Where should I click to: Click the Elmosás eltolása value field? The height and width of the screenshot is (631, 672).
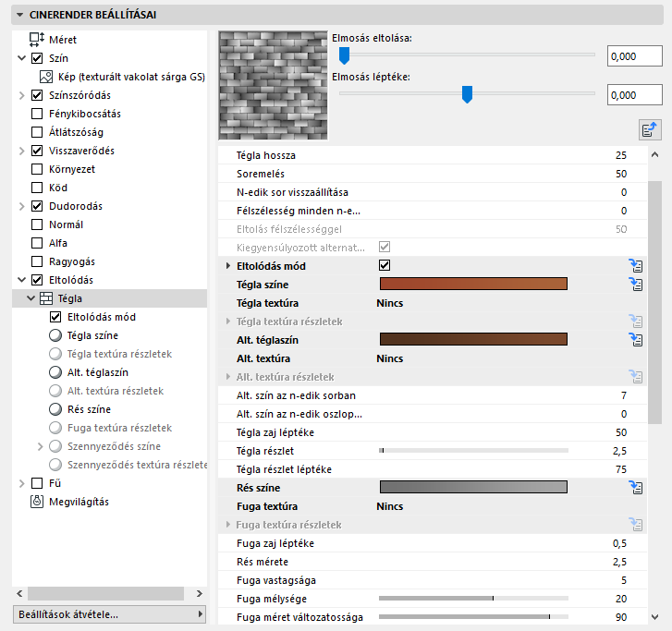(635, 57)
